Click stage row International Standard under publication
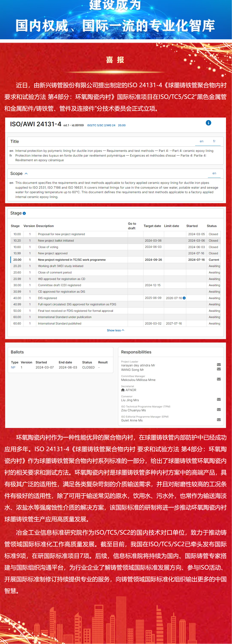The width and height of the screenshot is (232, 644). pos(115,317)
